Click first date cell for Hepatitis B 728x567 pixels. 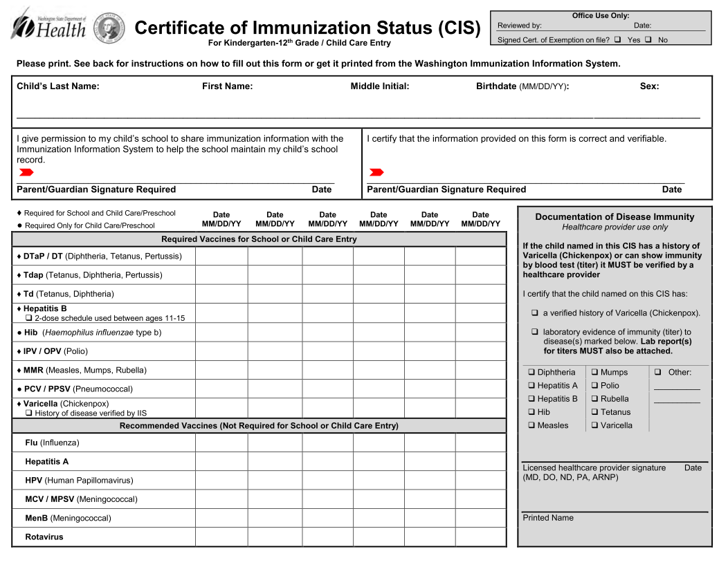tap(221, 313)
